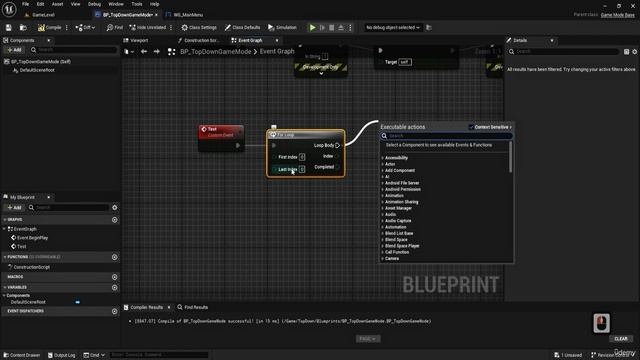The width and height of the screenshot is (640, 360).
Task: Add new event dispatcher with plus icon
Action: 115,311
